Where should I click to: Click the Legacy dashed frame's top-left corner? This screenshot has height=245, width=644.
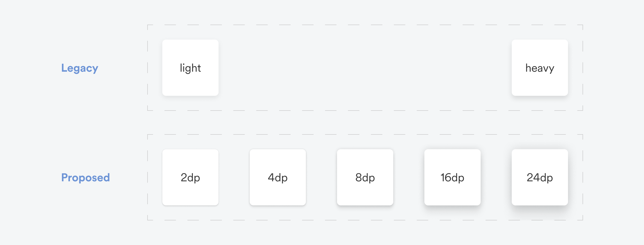click(148, 25)
